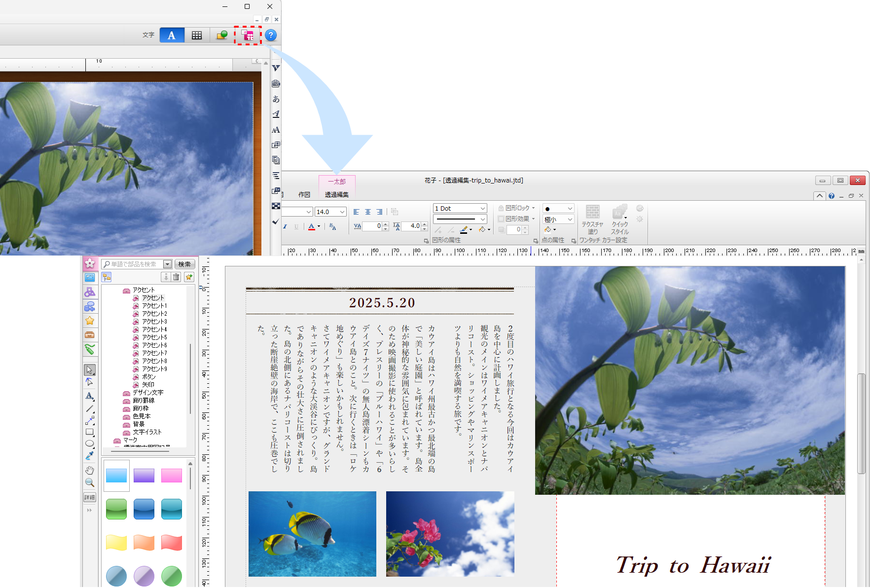Toggle the 図形効果 checkbox

[501, 219]
